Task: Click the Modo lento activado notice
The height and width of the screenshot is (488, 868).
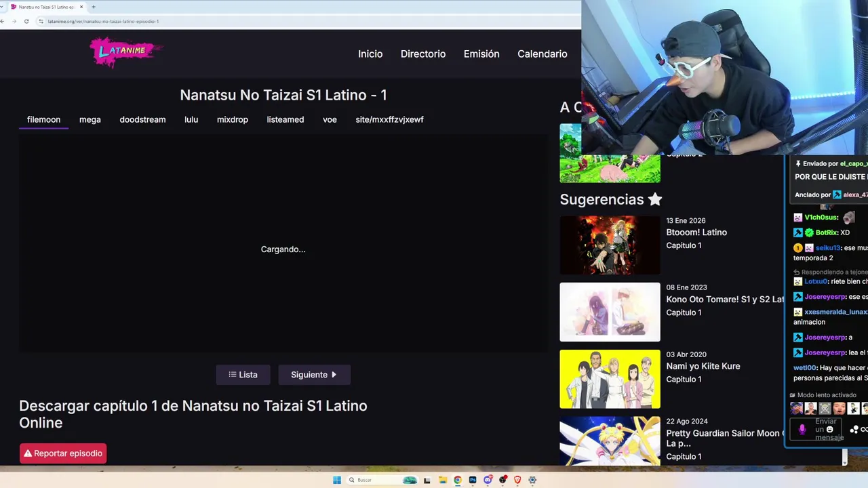Action: coord(823,395)
